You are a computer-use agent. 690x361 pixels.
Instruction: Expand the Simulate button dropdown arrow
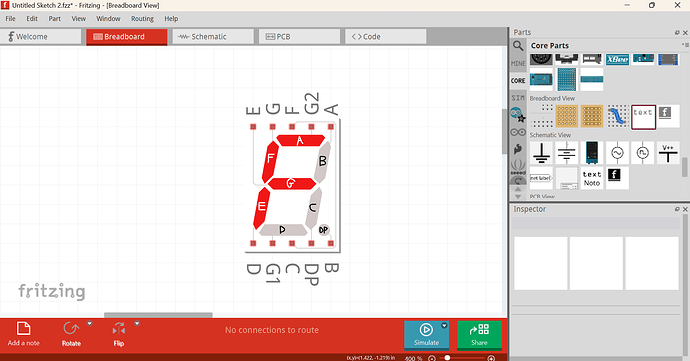[444, 326]
